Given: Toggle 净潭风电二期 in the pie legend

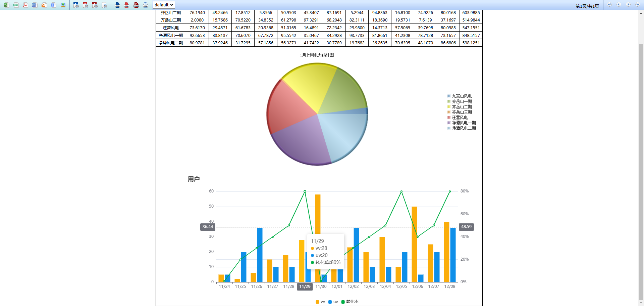Looking at the screenshot, I should (462, 128).
